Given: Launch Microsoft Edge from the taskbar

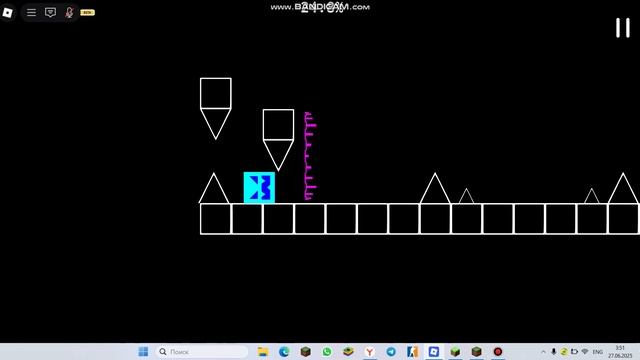Looking at the screenshot, I should click(284, 351).
